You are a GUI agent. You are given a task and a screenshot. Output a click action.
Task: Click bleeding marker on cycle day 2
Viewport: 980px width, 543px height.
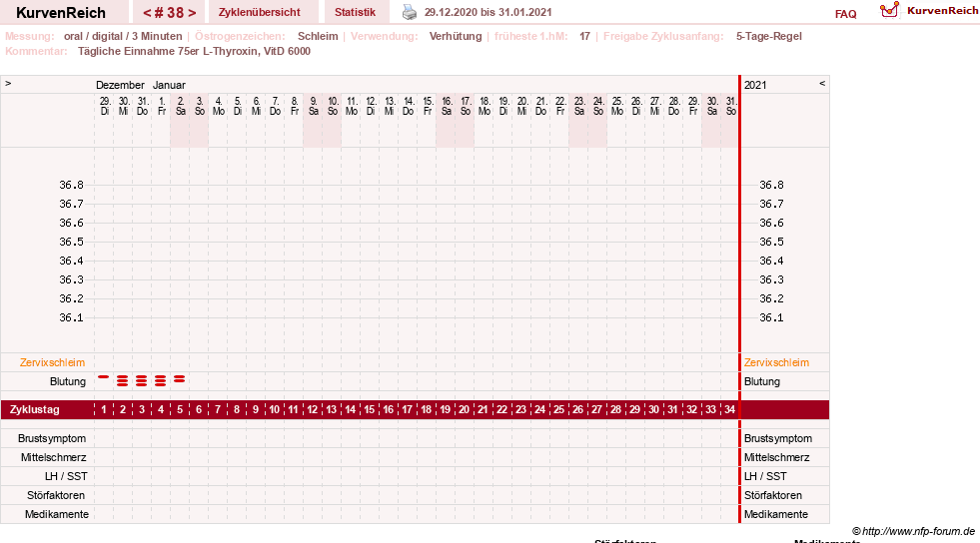click(123, 380)
